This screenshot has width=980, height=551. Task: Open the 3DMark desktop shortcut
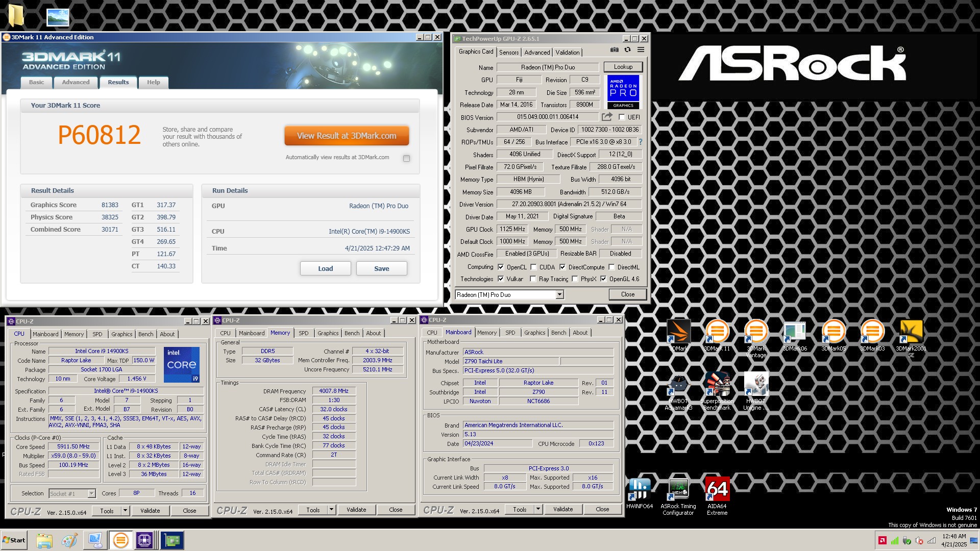pos(678,335)
